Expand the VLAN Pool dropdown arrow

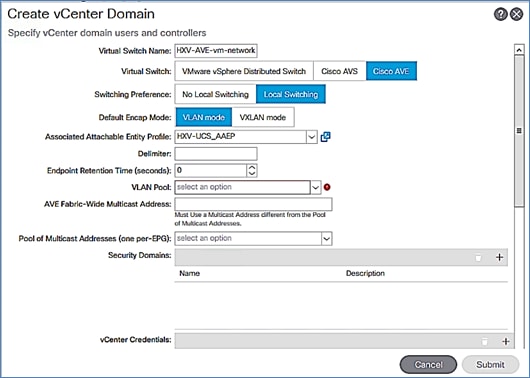(x=315, y=187)
